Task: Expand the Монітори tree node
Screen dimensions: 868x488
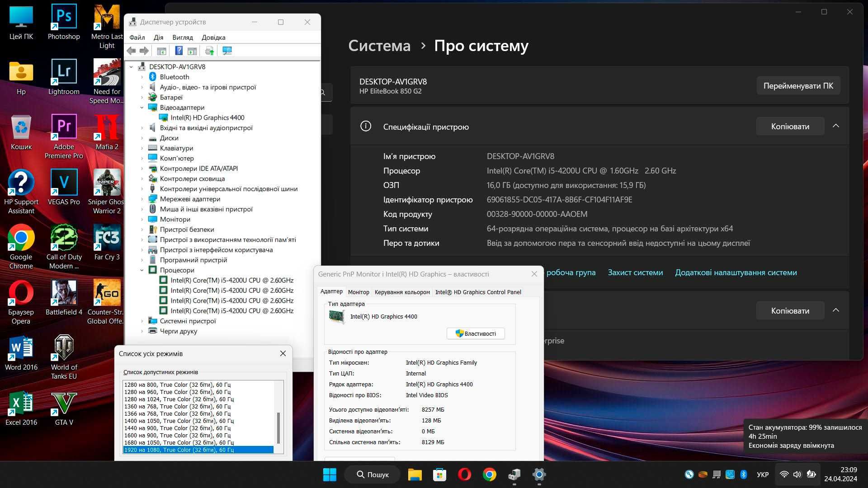Action: click(x=142, y=219)
